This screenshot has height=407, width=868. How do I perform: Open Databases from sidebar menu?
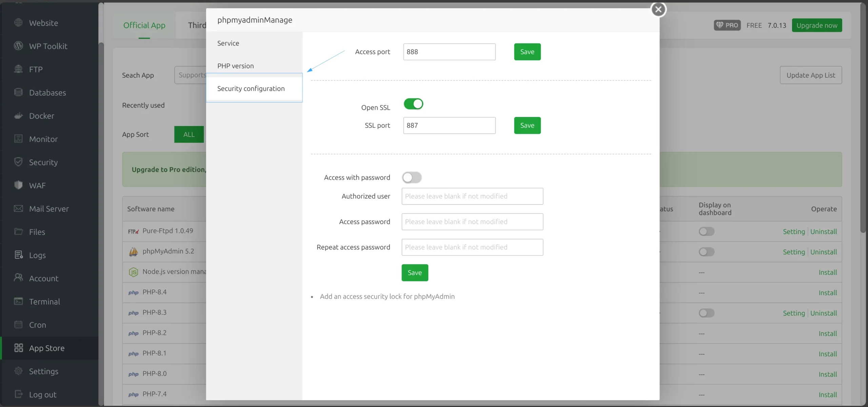tap(47, 92)
